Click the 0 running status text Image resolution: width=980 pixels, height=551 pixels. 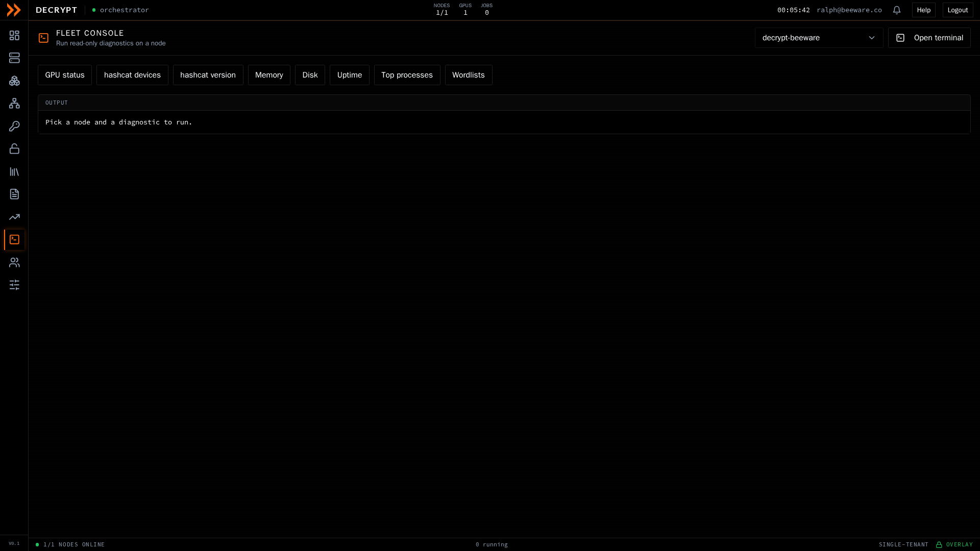(x=492, y=544)
